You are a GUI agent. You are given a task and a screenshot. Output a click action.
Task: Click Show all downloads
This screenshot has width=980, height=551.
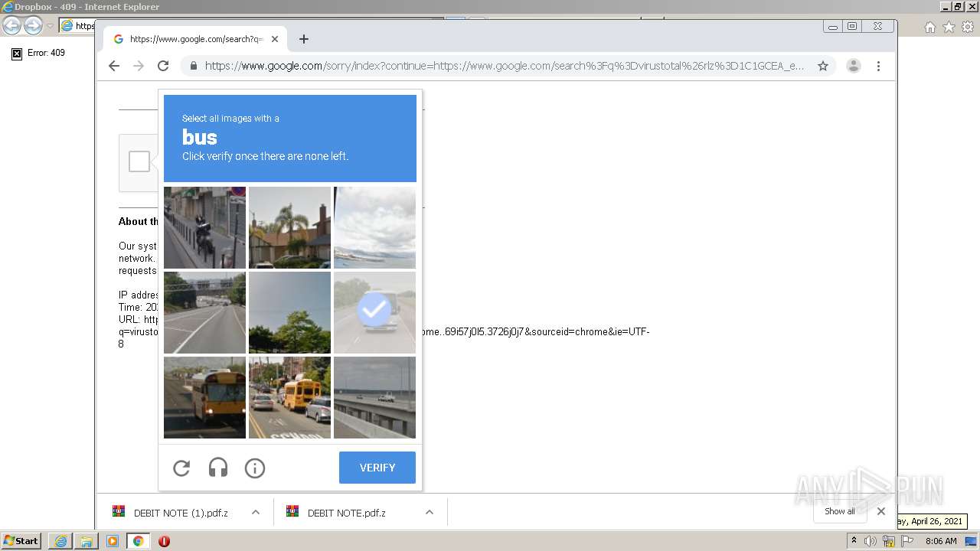point(840,511)
